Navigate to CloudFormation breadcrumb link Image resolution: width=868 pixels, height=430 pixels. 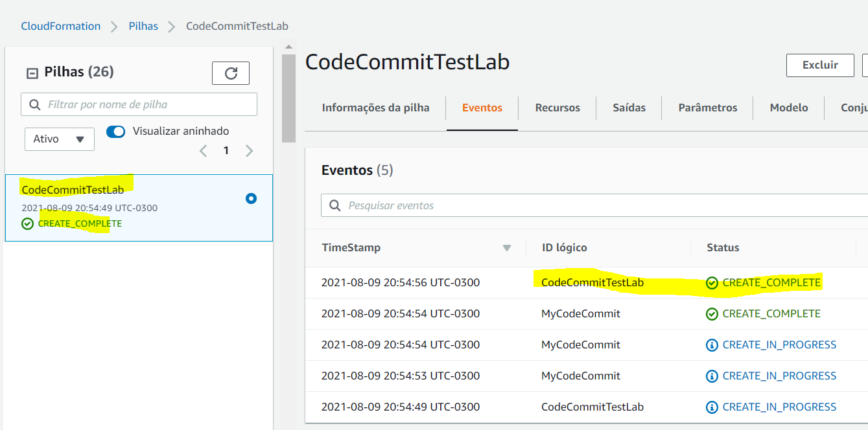click(61, 27)
